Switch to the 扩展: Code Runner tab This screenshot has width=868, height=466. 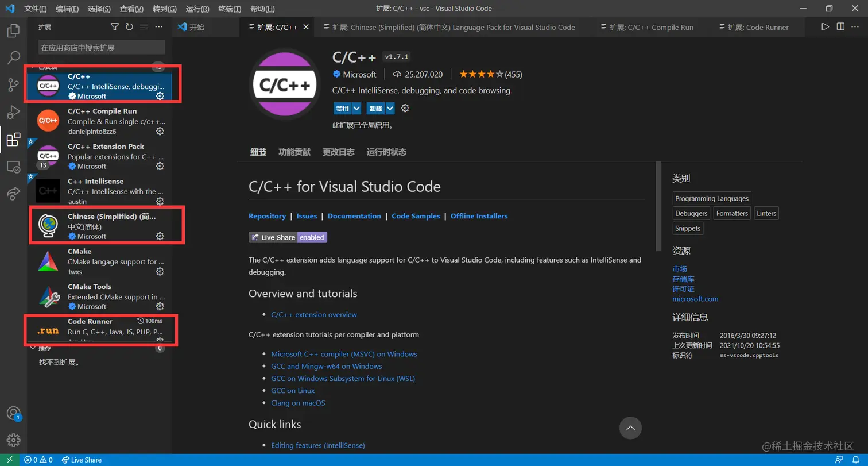757,27
